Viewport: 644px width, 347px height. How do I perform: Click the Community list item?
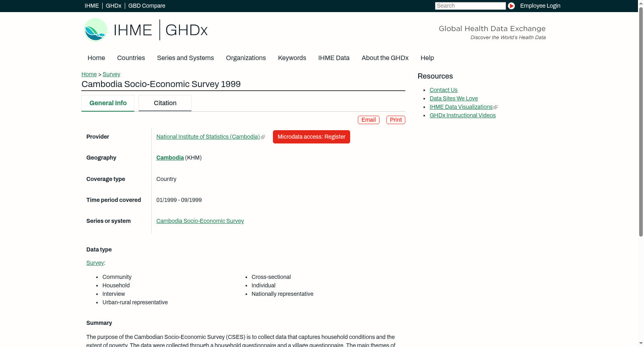pos(117,277)
